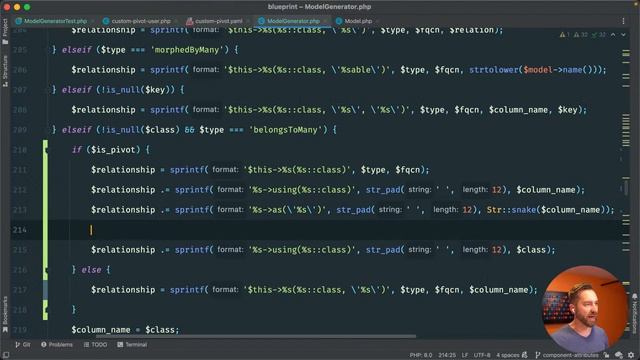
Task: Switch to the Model.php tab
Action: pyautogui.click(x=358, y=21)
